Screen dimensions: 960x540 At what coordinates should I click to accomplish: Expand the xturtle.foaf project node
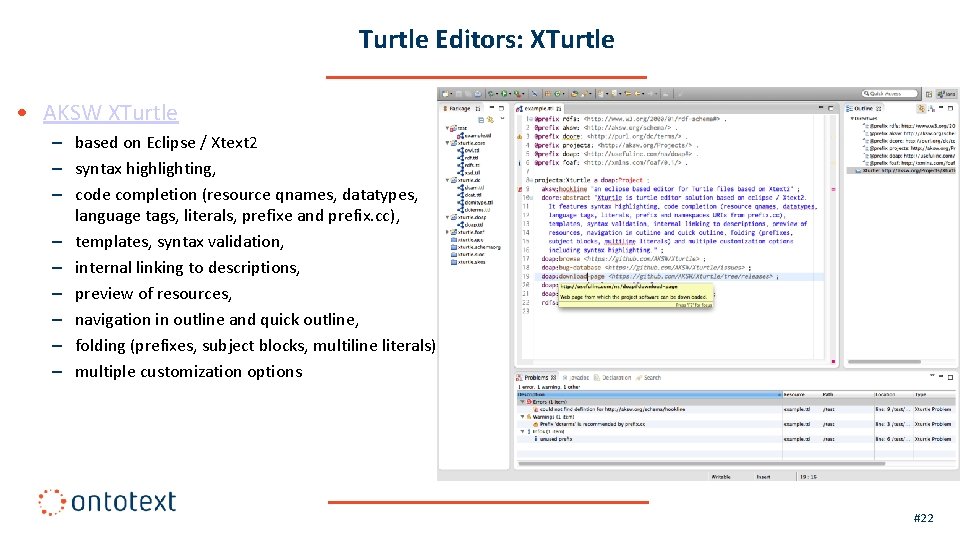tap(447, 232)
